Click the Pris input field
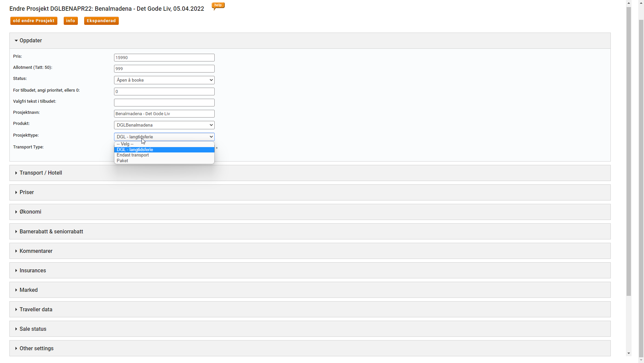Image resolution: width=644 pixels, height=363 pixels. 164,58
